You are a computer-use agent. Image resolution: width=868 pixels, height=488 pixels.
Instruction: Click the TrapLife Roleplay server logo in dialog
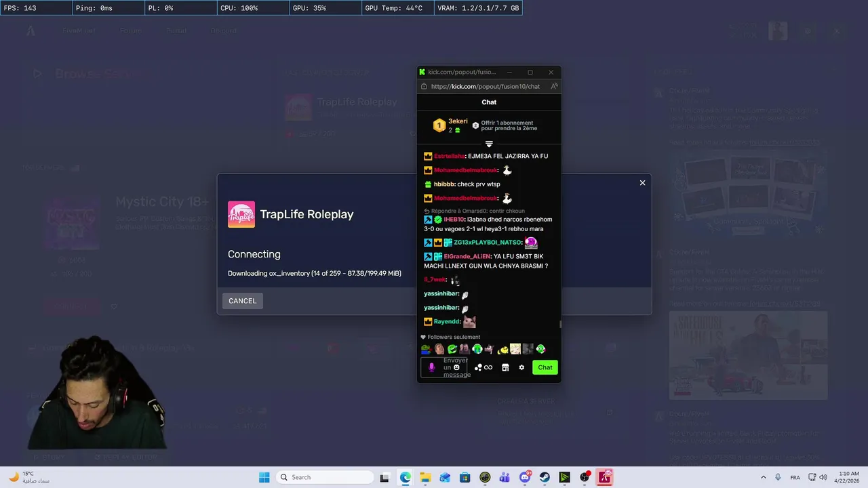point(241,214)
